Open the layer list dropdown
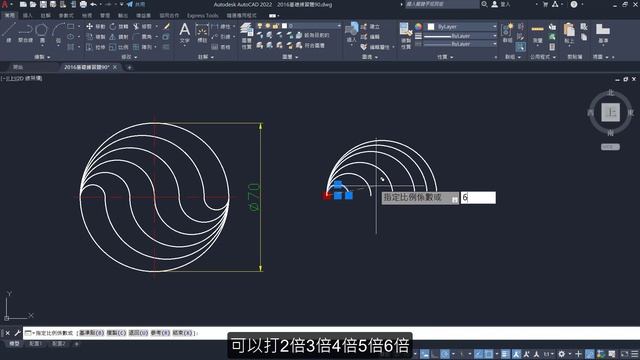This screenshot has width=640, height=360. coord(299,26)
